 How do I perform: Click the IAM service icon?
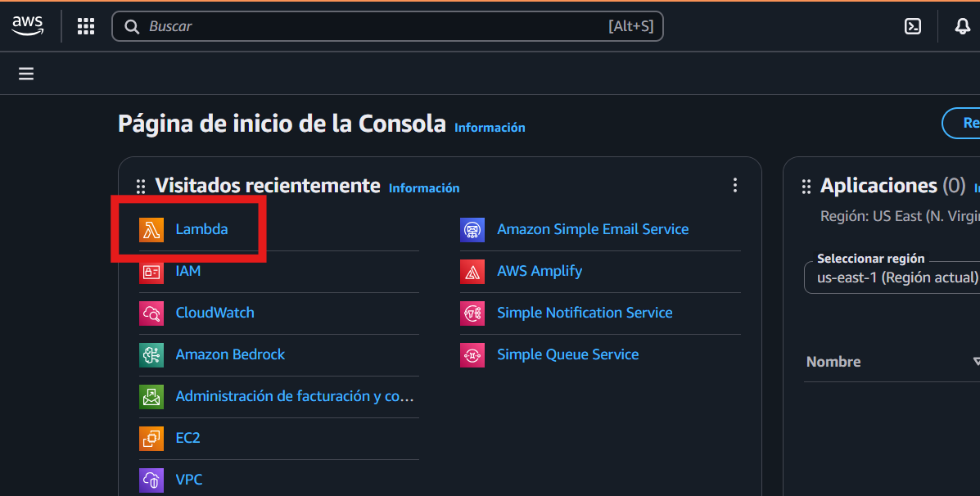[151, 271]
